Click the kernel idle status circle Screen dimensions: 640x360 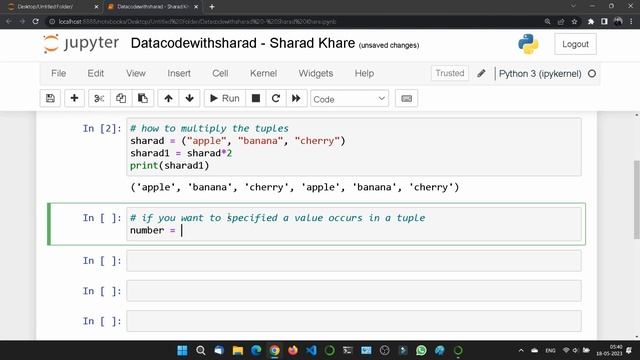click(592, 74)
